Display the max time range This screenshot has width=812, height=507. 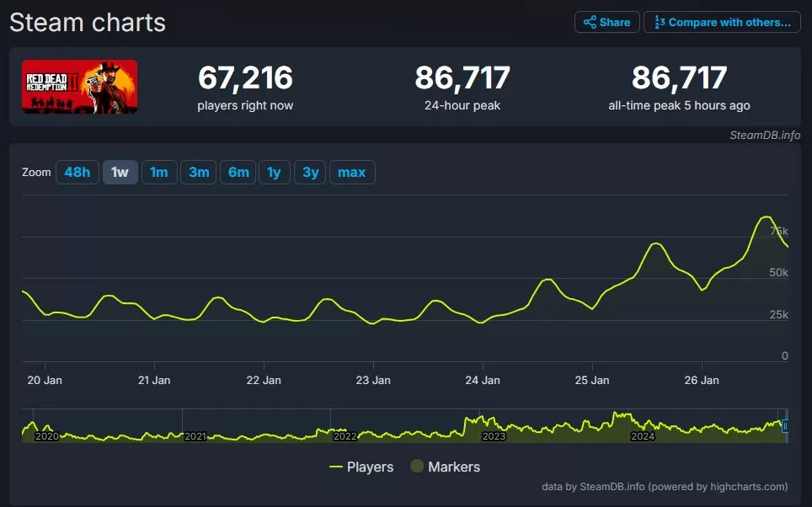pyautogui.click(x=352, y=172)
